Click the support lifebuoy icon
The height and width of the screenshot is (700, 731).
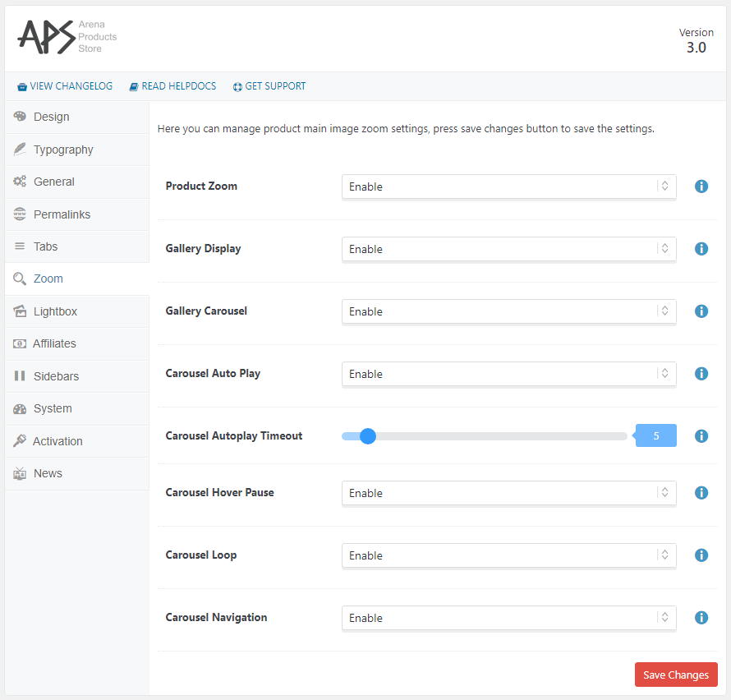pyautogui.click(x=237, y=87)
